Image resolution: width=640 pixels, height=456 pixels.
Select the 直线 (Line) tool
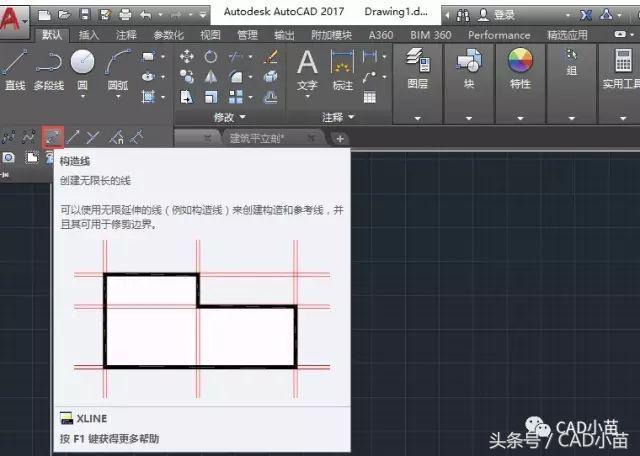click(15, 69)
